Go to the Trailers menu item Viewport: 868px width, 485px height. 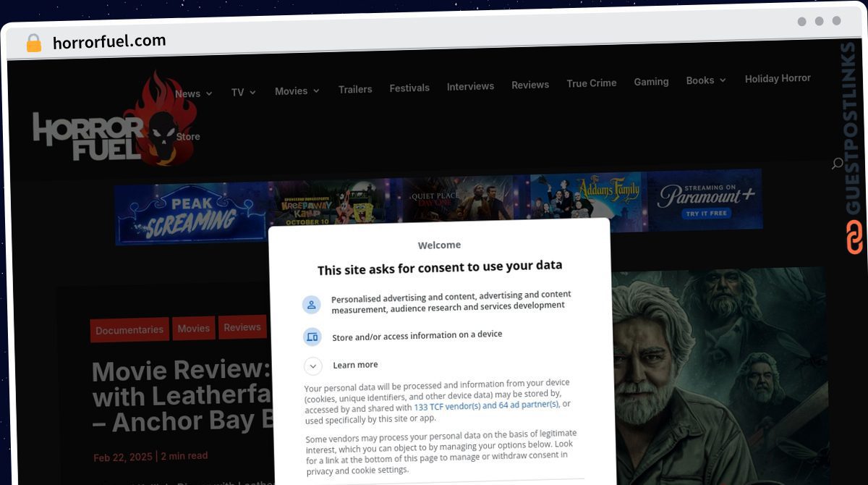point(355,89)
